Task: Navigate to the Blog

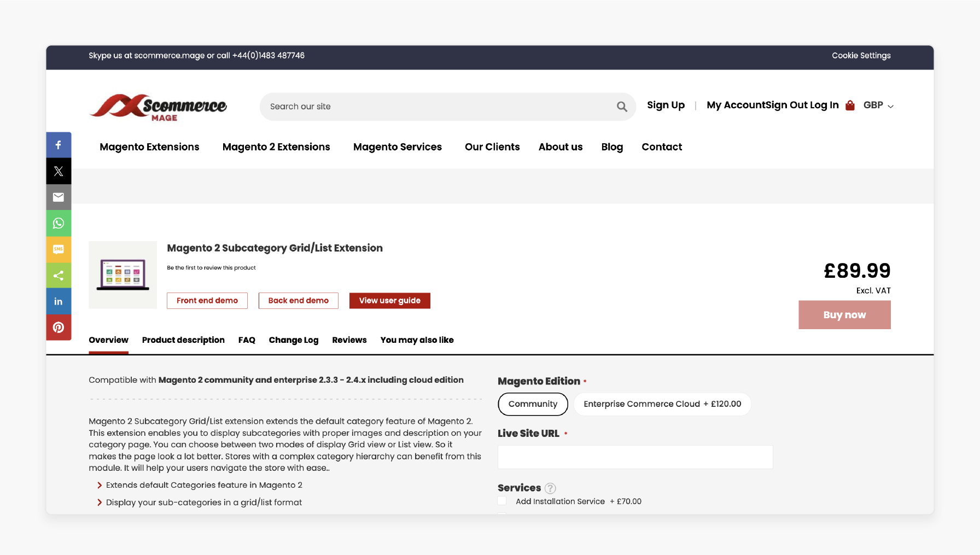Action: click(612, 147)
